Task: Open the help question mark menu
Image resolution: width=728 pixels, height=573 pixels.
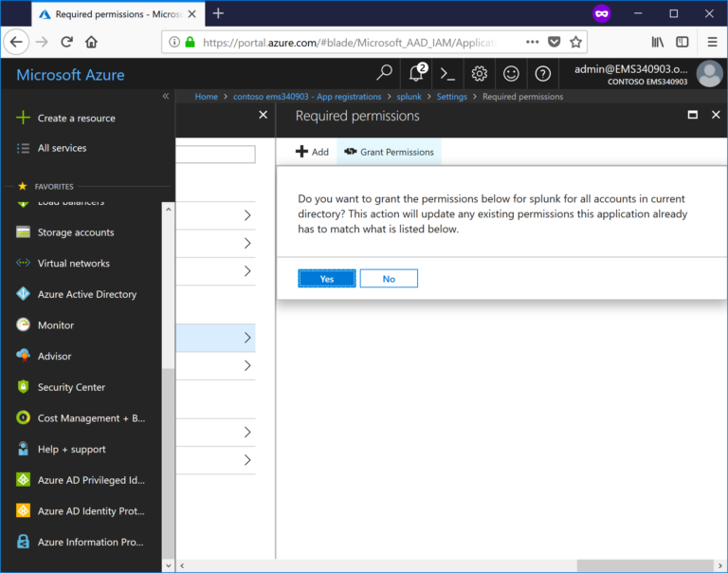Action: point(542,74)
